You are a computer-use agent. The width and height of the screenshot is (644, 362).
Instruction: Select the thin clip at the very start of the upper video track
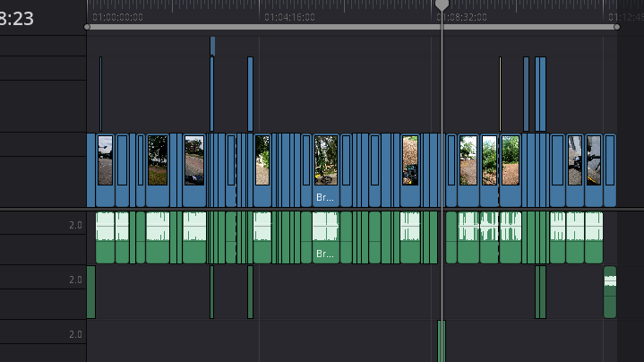[100, 94]
